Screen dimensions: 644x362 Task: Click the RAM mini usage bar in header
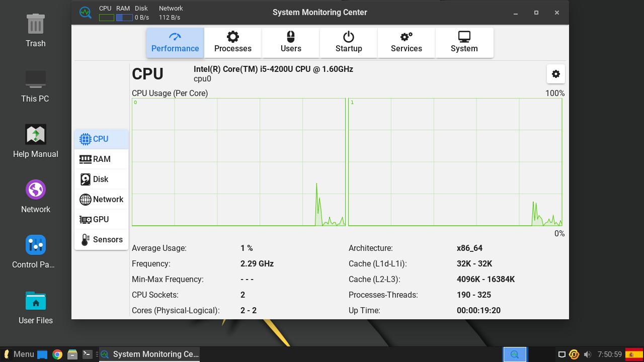point(124,18)
